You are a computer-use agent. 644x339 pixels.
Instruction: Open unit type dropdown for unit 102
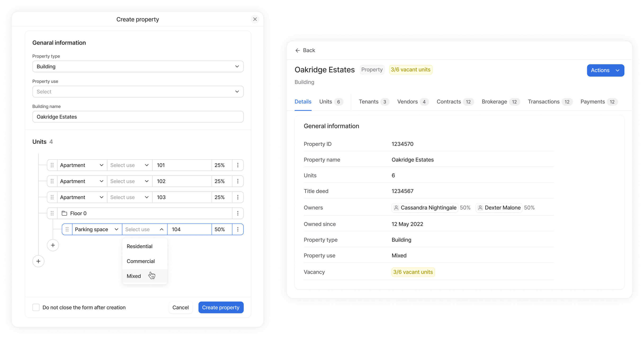(82, 181)
